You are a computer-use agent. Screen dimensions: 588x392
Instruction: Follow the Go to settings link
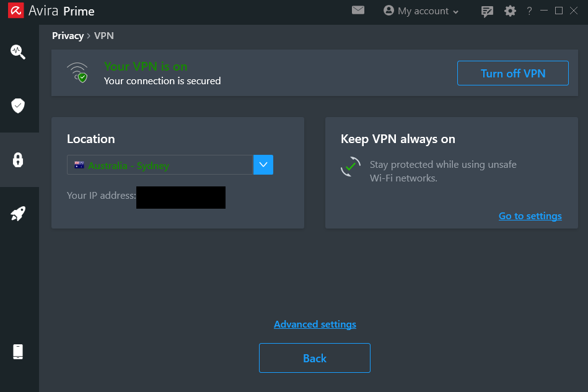[x=530, y=216]
